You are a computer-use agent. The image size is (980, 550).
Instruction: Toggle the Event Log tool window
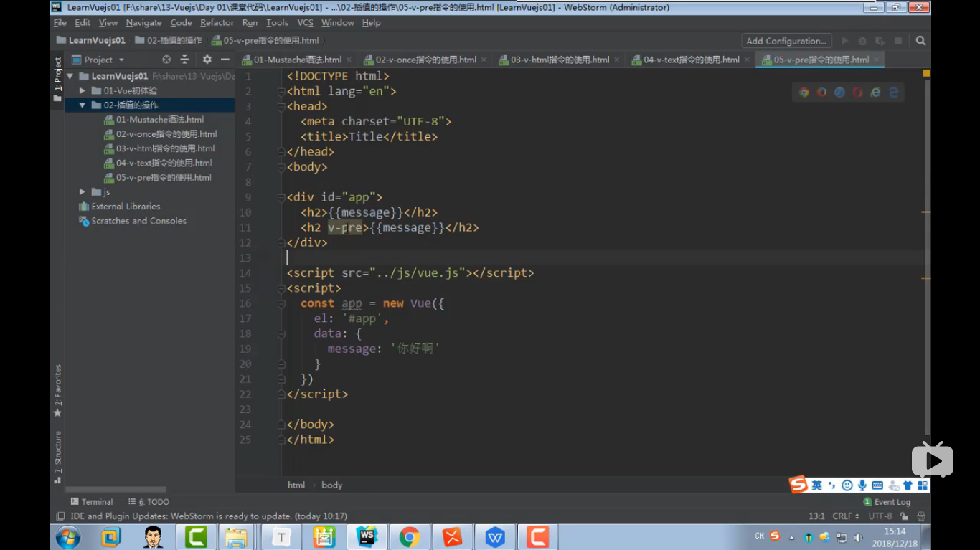pyautogui.click(x=887, y=502)
